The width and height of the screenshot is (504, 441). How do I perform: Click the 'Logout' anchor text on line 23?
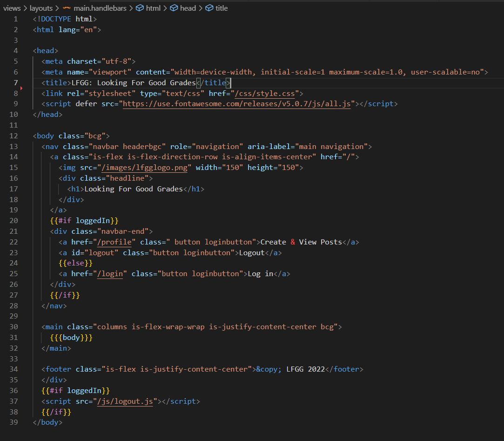click(252, 253)
